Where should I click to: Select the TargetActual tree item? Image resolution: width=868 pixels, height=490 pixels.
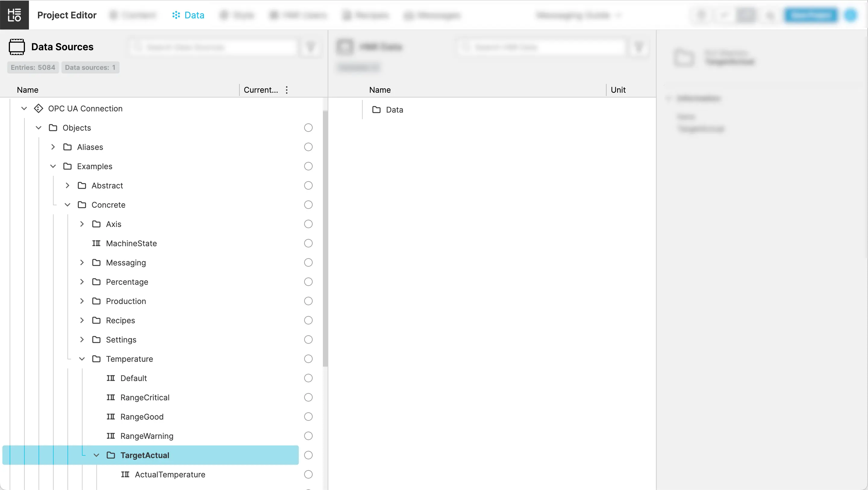tap(145, 455)
